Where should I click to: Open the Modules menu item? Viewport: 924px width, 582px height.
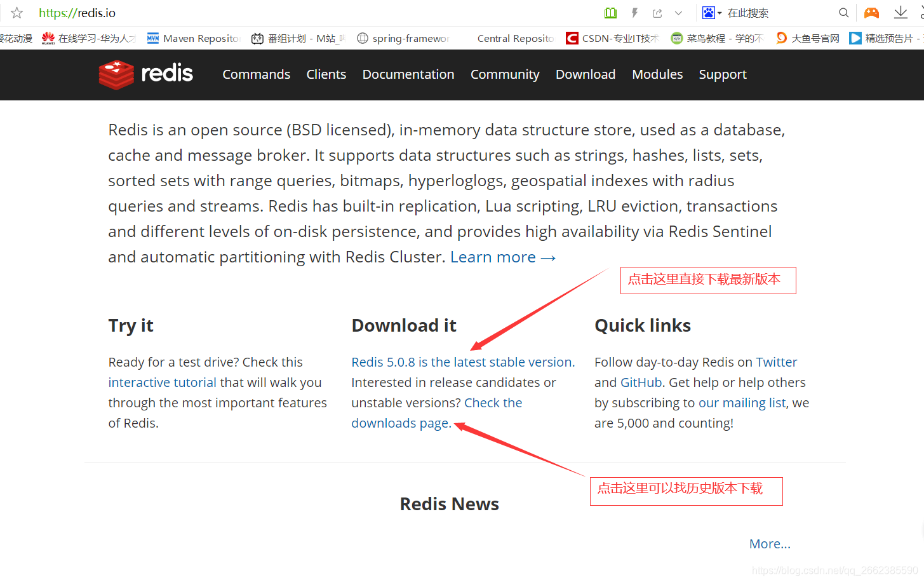(x=657, y=74)
